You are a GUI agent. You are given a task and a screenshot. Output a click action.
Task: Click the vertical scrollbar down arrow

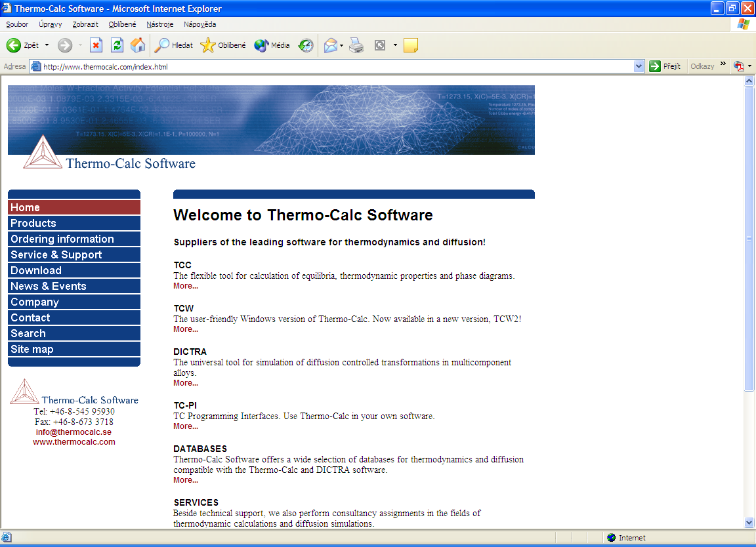coord(749,522)
